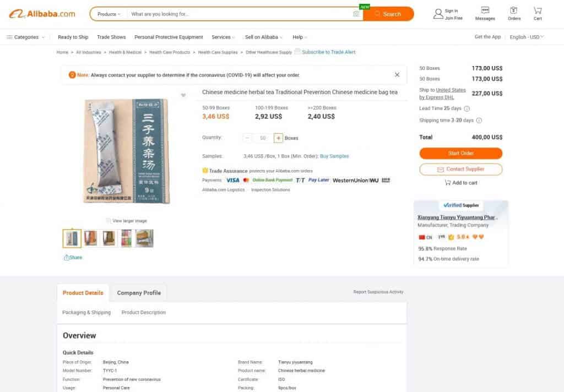Click Health & Medical breadcrumb

tap(125, 52)
